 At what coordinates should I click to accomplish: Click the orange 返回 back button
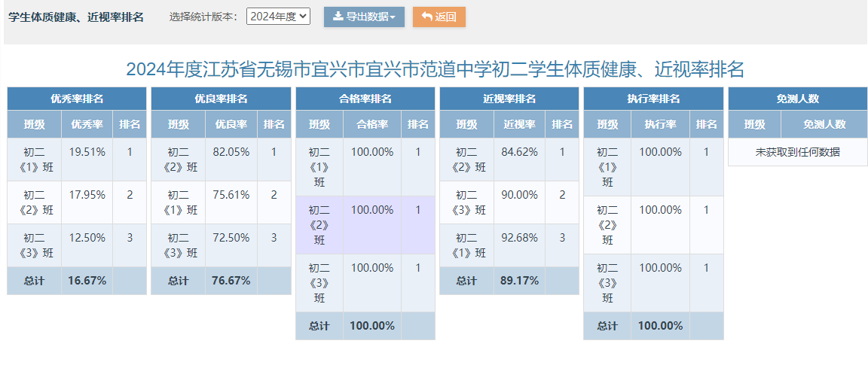[x=439, y=17]
